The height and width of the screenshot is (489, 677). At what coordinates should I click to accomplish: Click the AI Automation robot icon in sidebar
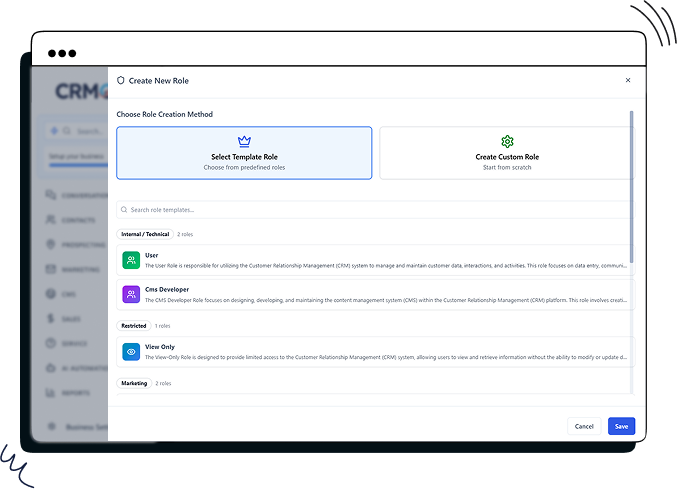coord(51,368)
